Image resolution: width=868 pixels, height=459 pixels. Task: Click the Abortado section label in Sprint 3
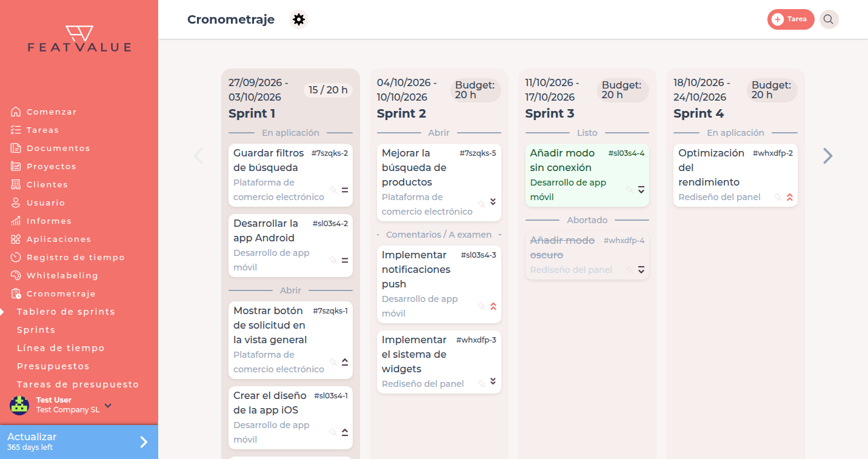click(x=587, y=220)
